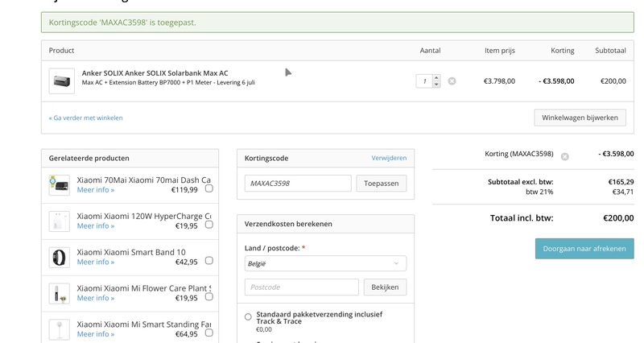Click the Postcode input field
Viewport: 644px width, 343px height.
(301, 287)
